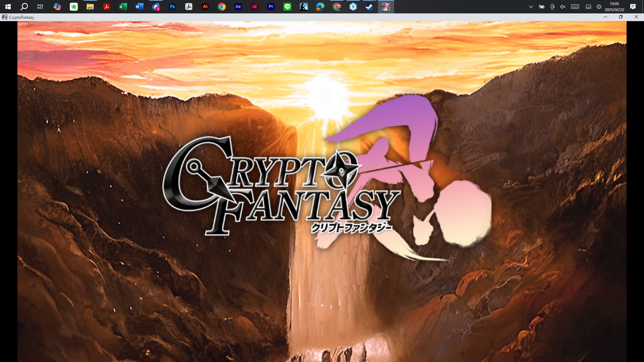Viewport: 644px width, 362px height.
Task: Select the CryptoFantasy taskbar icon
Action: coord(386,7)
